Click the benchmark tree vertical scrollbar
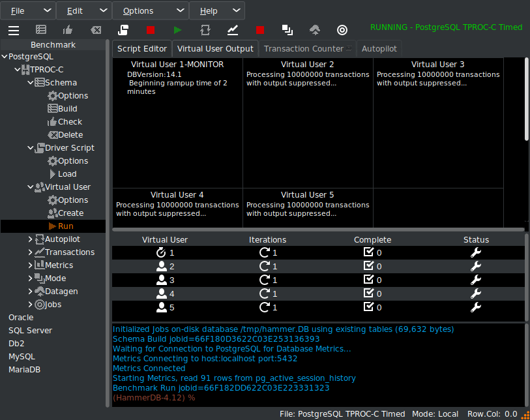The image size is (530, 420). pos(108,223)
